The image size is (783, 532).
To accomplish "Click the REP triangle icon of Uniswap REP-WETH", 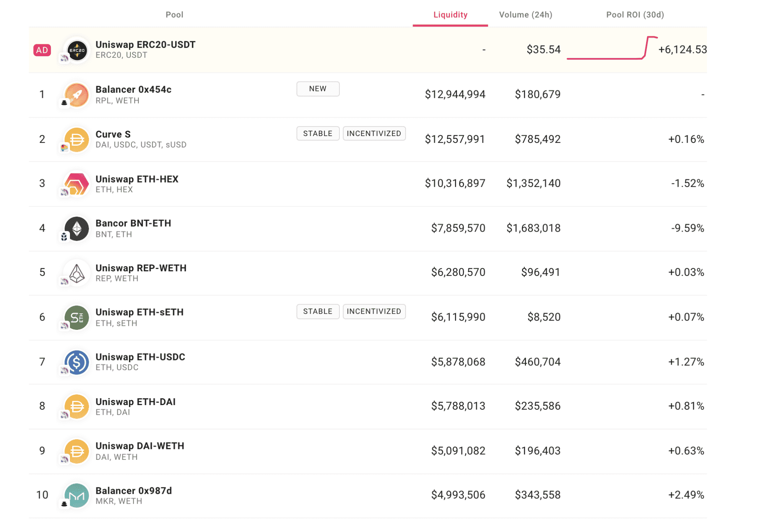I will 77,273.
